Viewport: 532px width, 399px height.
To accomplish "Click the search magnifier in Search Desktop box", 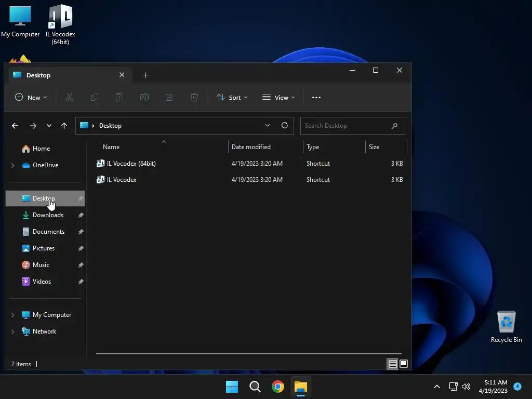I will [x=394, y=126].
